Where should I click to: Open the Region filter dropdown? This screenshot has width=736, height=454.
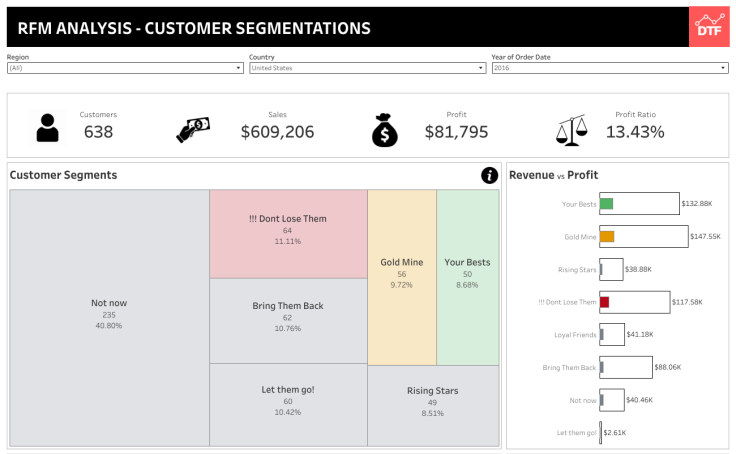coord(125,68)
